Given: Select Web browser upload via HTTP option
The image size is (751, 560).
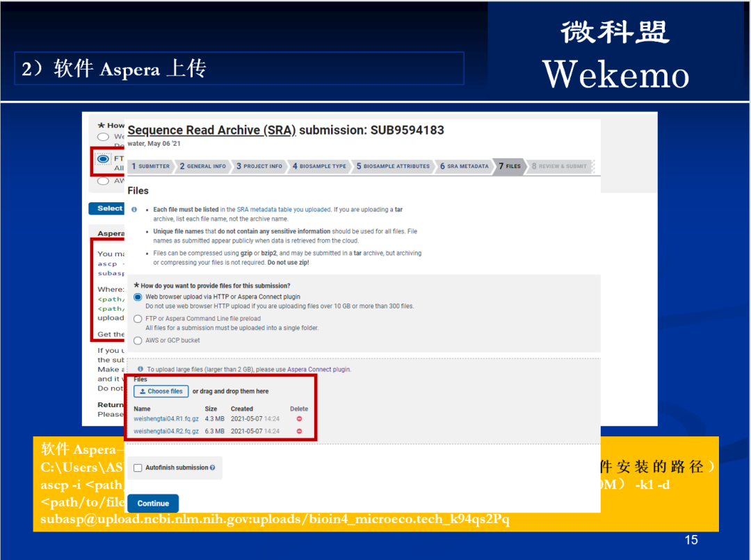Looking at the screenshot, I should point(138,297).
